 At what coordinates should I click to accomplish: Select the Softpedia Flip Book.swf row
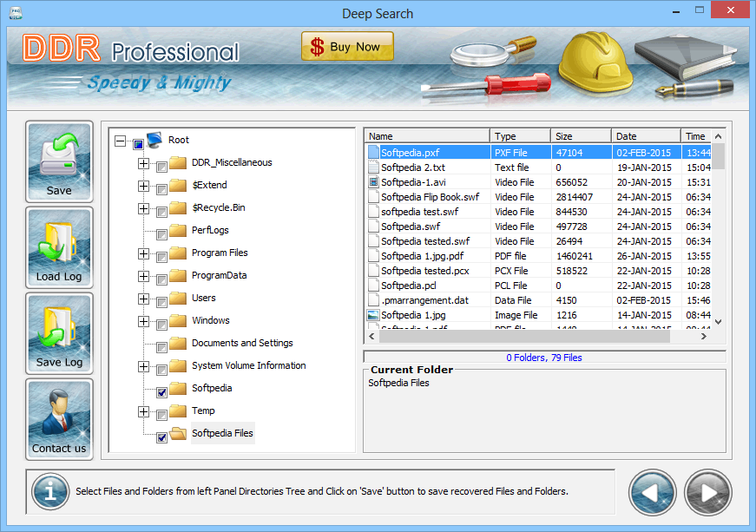coord(538,197)
